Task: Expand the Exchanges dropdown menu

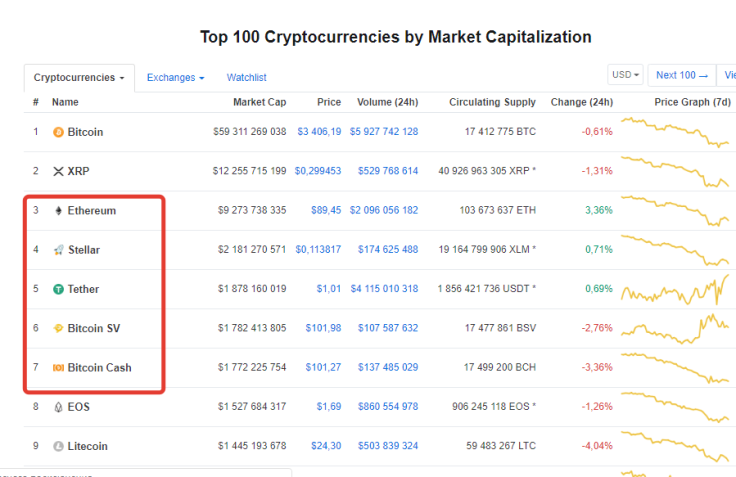Action: pos(176,77)
